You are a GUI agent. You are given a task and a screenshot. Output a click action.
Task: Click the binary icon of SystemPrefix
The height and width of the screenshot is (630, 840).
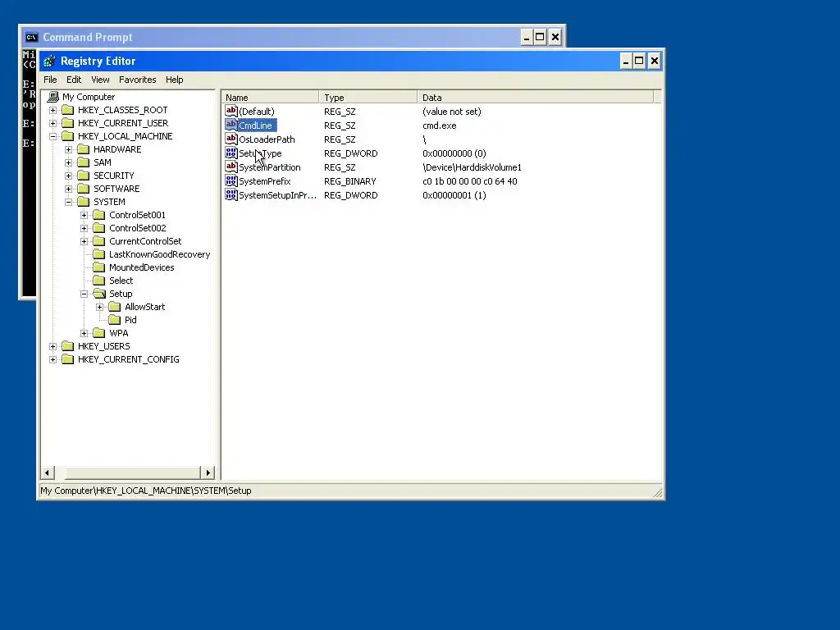pos(231,180)
